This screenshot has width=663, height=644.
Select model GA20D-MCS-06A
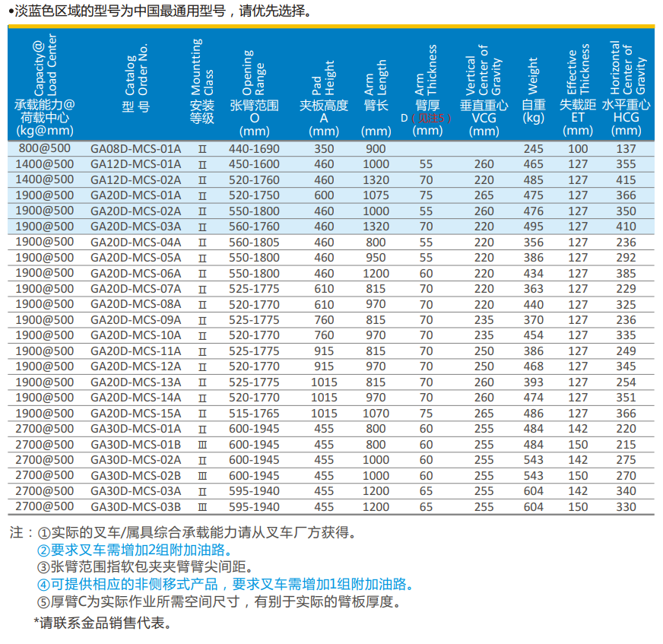(x=136, y=273)
